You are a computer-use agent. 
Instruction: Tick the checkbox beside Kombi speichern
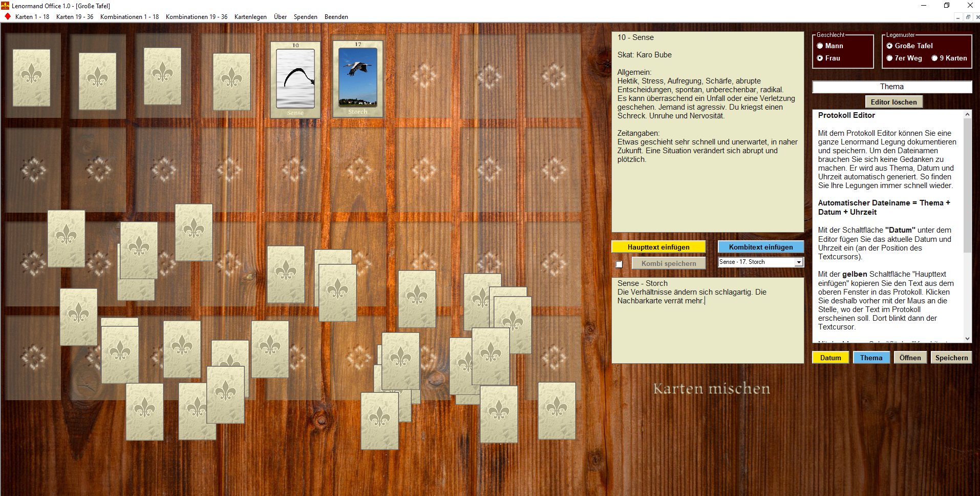pyautogui.click(x=619, y=264)
